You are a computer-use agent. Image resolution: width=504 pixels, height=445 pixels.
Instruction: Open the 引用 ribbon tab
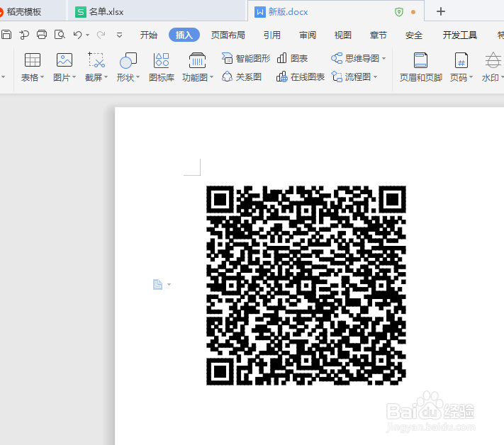click(272, 35)
